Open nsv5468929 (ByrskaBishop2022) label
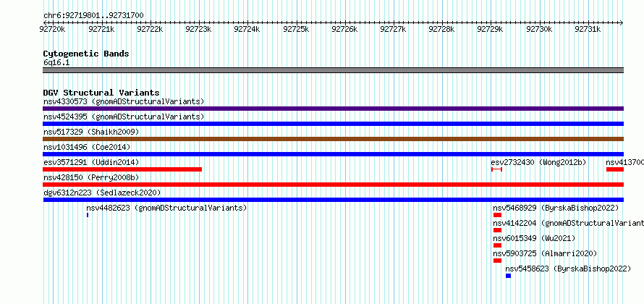 [x=556, y=208]
